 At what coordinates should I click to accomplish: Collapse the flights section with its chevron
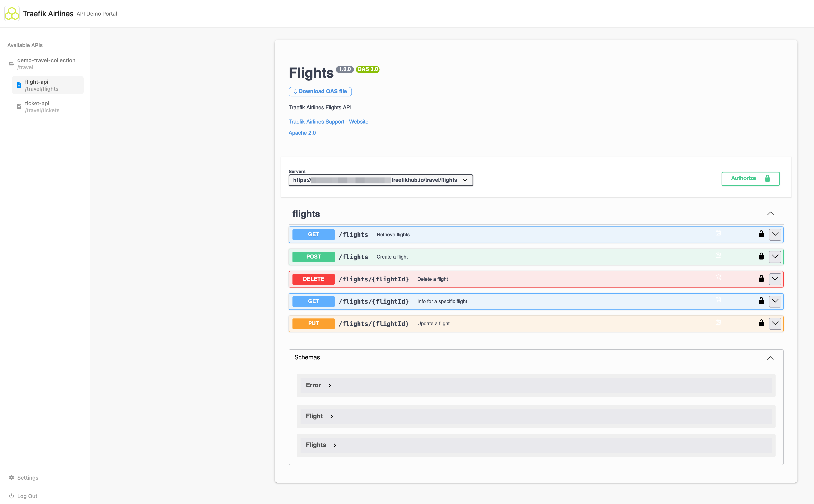[x=771, y=214]
